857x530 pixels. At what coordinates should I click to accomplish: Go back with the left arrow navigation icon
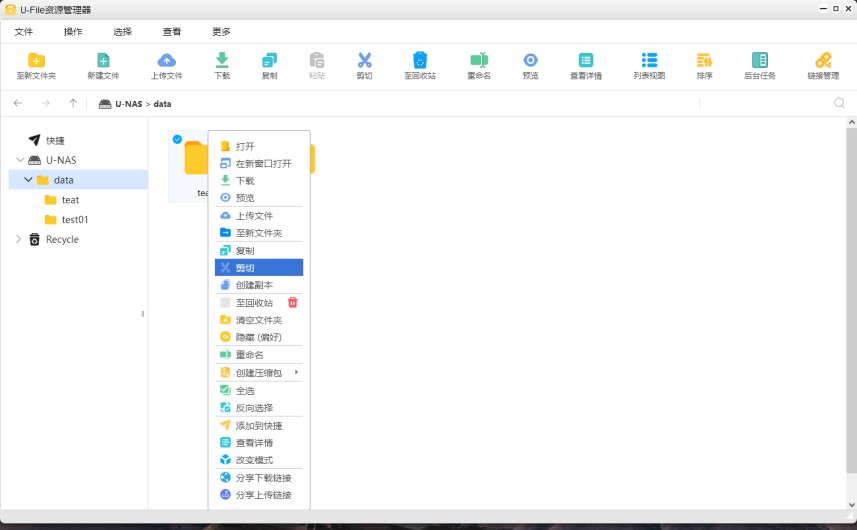18,103
